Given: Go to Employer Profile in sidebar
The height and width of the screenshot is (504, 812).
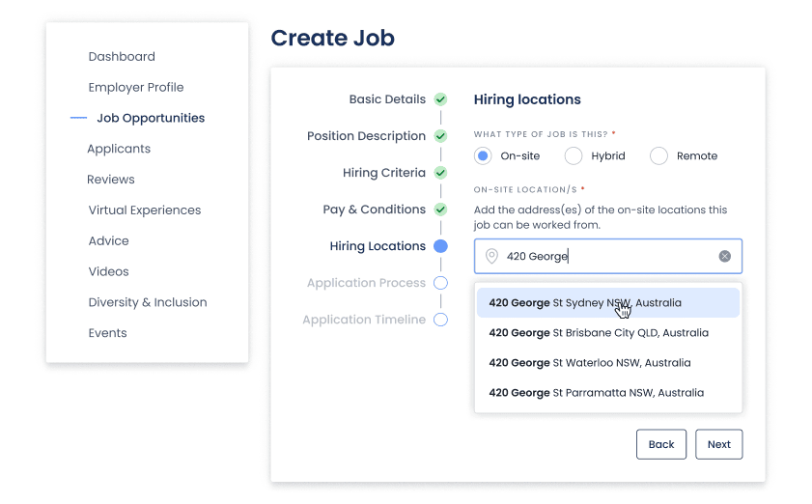Looking at the screenshot, I should pyautogui.click(x=136, y=87).
